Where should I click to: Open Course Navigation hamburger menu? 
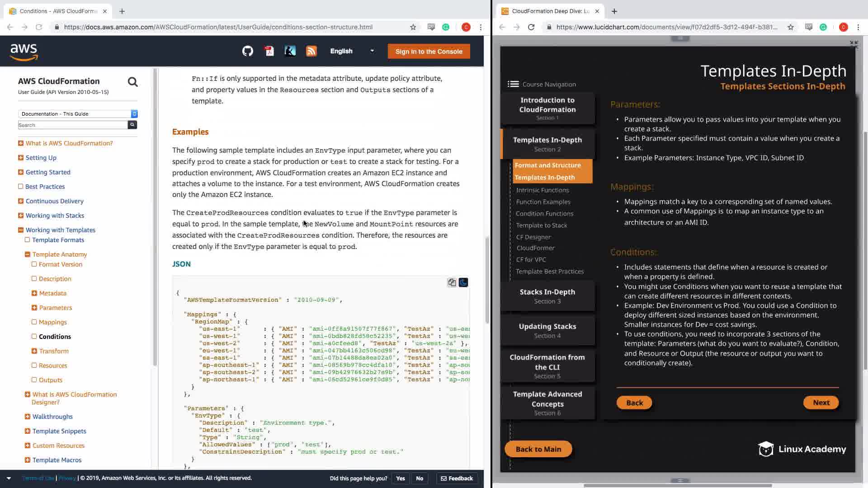(x=513, y=84)
